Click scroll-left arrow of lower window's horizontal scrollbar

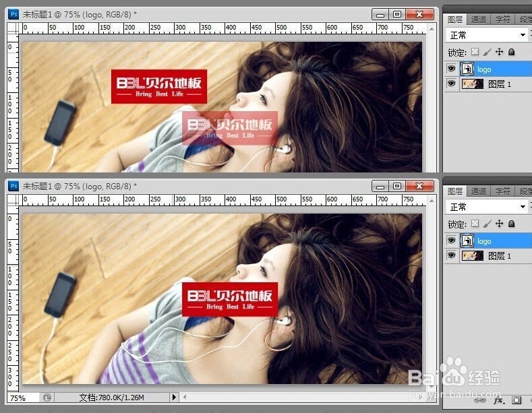point(185,397)
